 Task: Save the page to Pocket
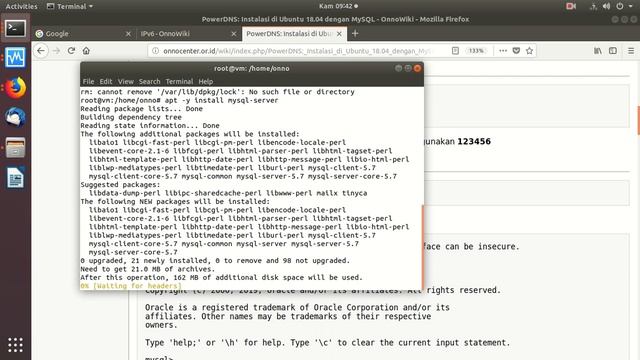tap(516, 51)
